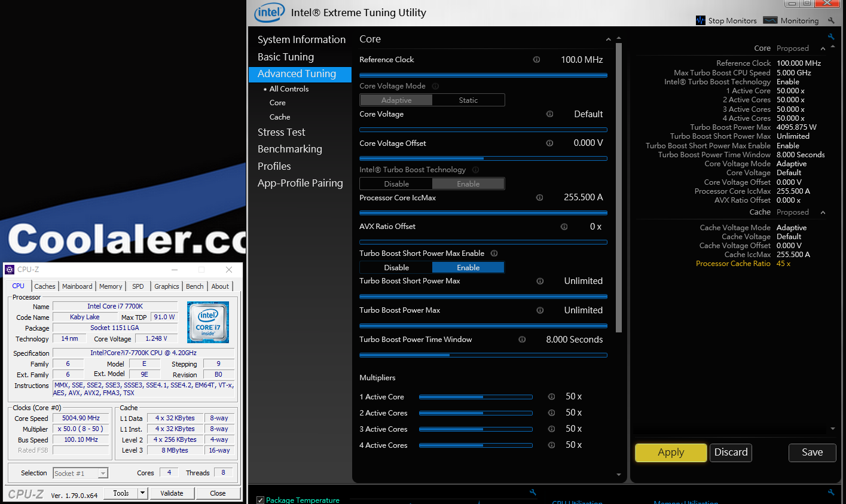Switch to Bench tab in CPU-Z
This screenshot has width=846, height=504.
pyautogui.click(x=194, y=286)
